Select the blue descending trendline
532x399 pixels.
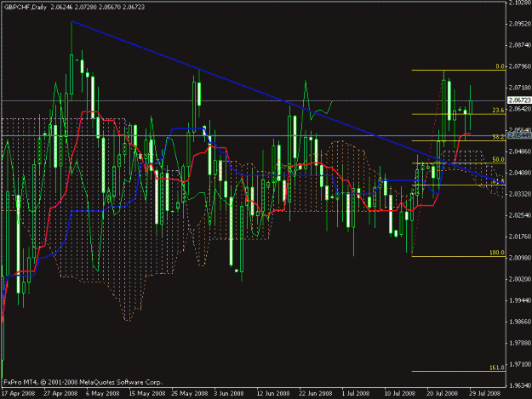click(289, 103)
